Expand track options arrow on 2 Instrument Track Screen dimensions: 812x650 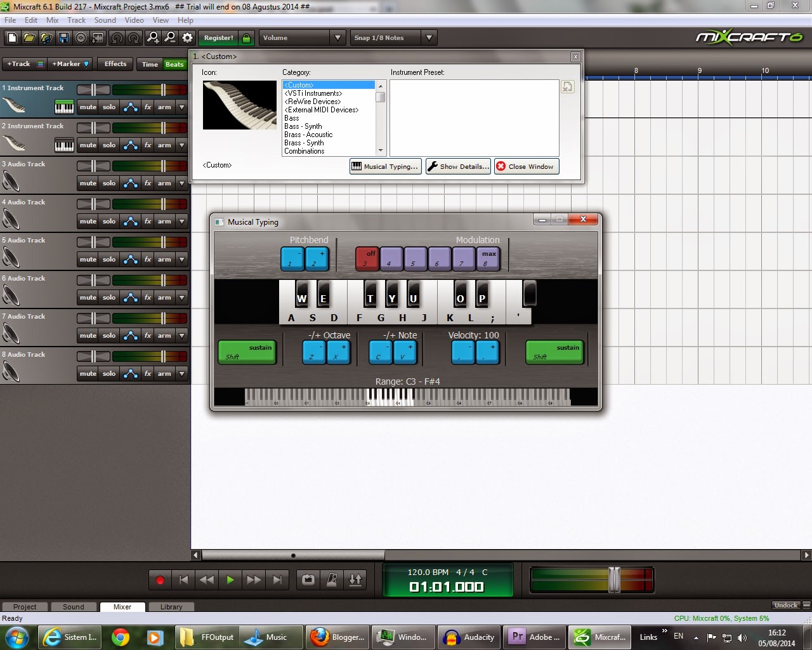point(181,145)
